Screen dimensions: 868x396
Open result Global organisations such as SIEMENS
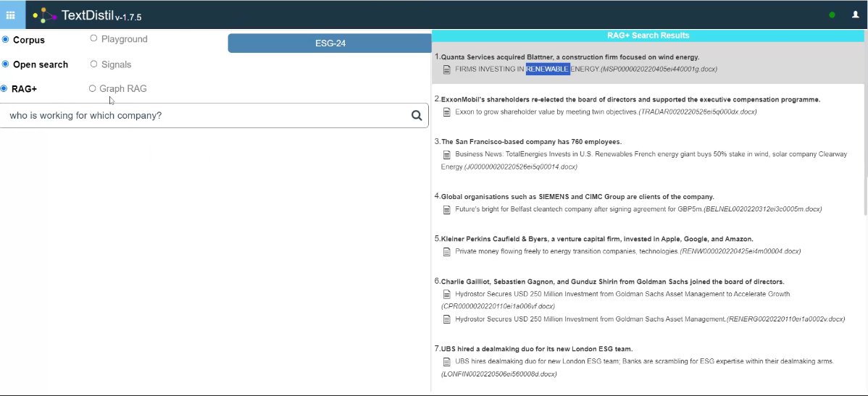[x=577, y=196]
